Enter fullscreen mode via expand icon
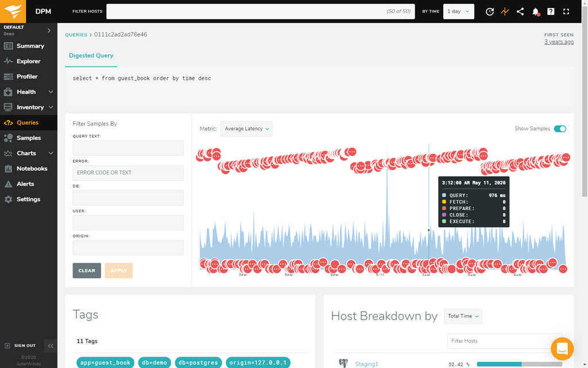 tap(566, 11)
